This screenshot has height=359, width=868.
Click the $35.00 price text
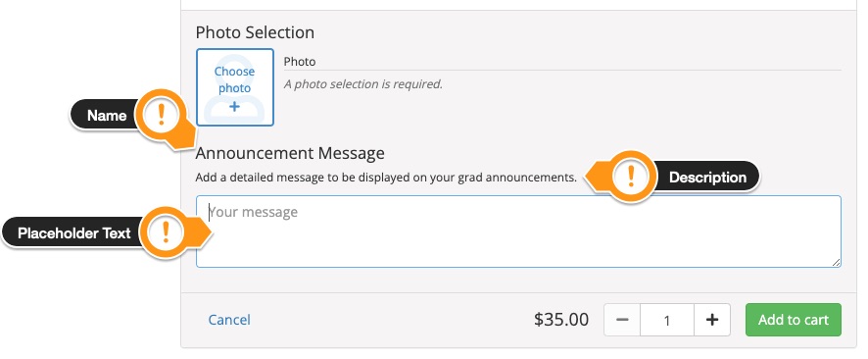click(561, 320)
